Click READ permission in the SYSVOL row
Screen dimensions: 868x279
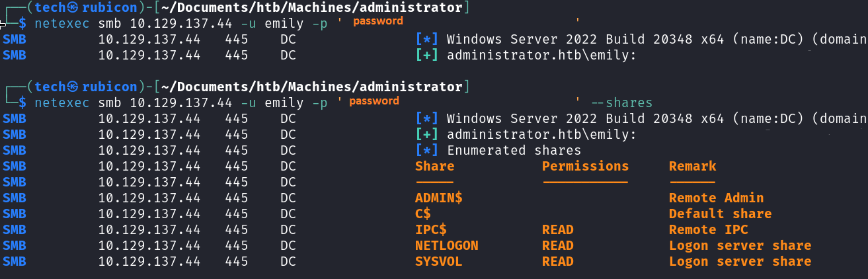[557, 261]
